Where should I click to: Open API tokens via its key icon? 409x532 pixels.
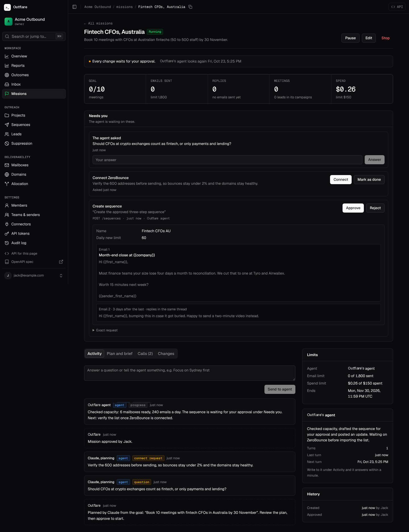click(x=7, y=234)
